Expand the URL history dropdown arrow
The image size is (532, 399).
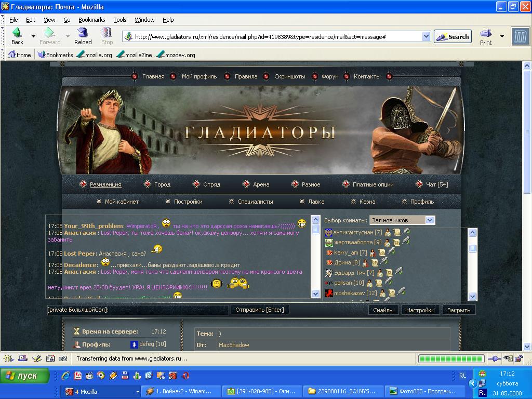[427, 37]
